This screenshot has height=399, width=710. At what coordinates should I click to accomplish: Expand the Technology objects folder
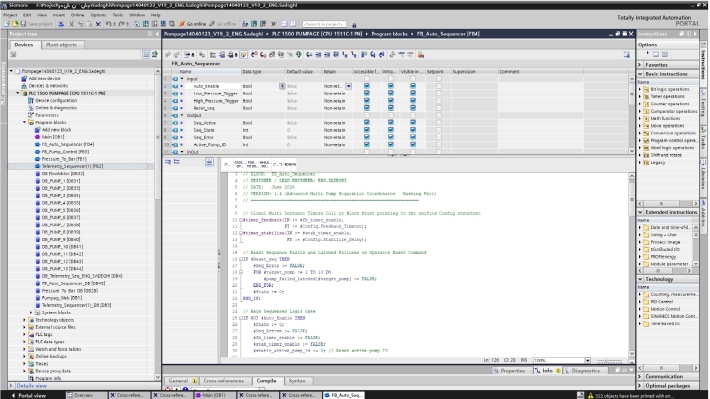[24, 320]
